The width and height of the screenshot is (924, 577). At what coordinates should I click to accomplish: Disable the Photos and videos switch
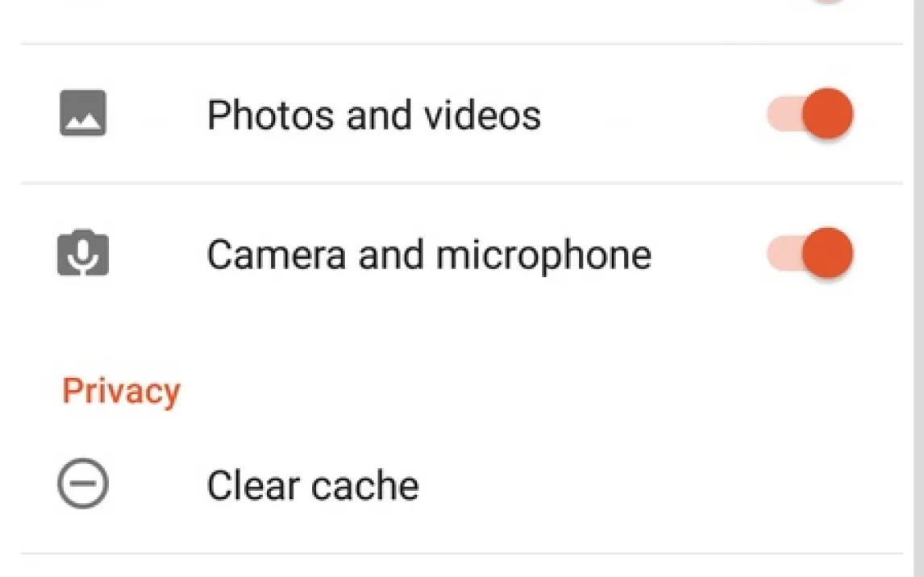coord(810,114)
